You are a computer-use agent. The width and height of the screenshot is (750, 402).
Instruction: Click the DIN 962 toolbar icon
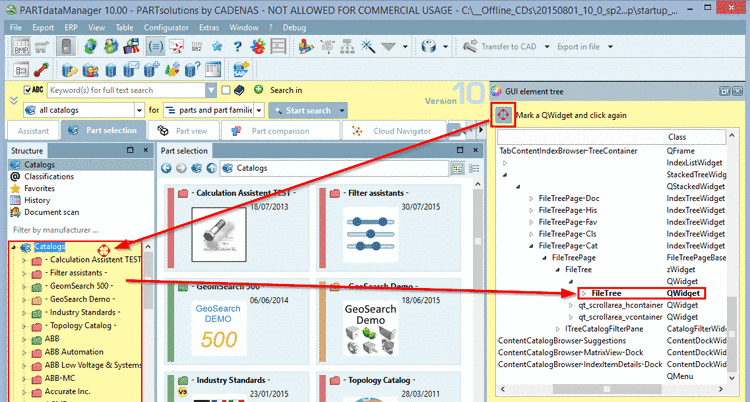(x=197, y=46)
